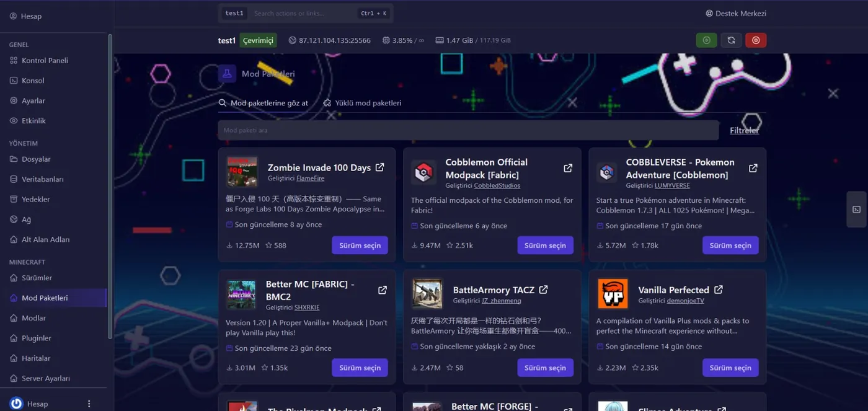Image resolution: width=868 pixels, height=411 pixels.
Task: Open developer link LUMYVERSE
Action: [672, 185]
